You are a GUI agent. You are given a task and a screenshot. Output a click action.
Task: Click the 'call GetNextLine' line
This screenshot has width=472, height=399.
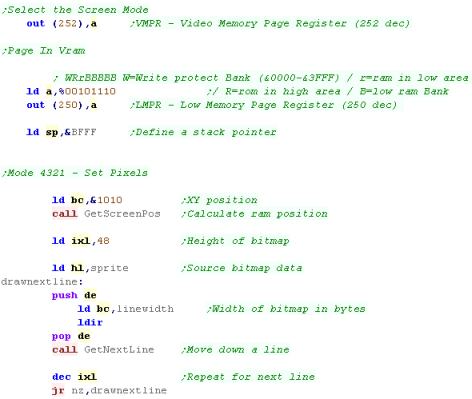click(103, 350)
